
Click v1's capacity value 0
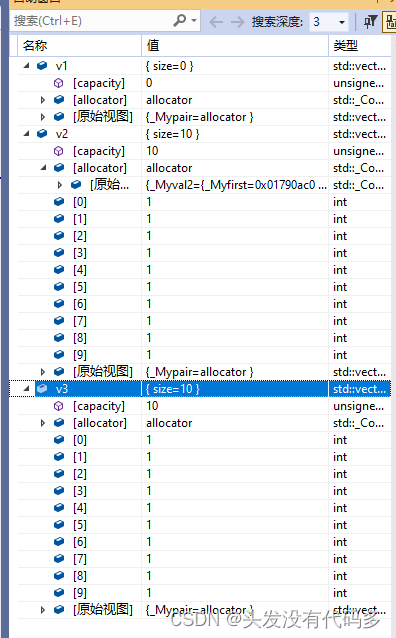pos(149,83)
